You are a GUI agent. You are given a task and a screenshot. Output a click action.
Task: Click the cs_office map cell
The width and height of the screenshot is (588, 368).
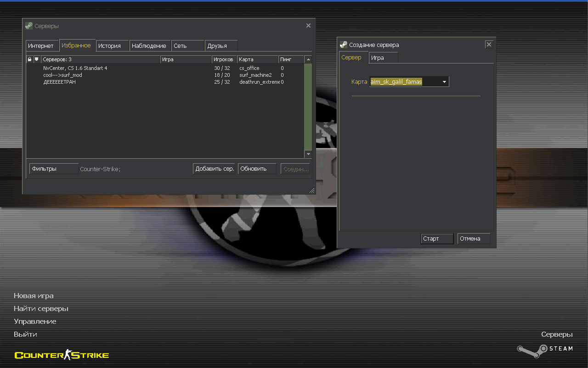pos(249,68)
